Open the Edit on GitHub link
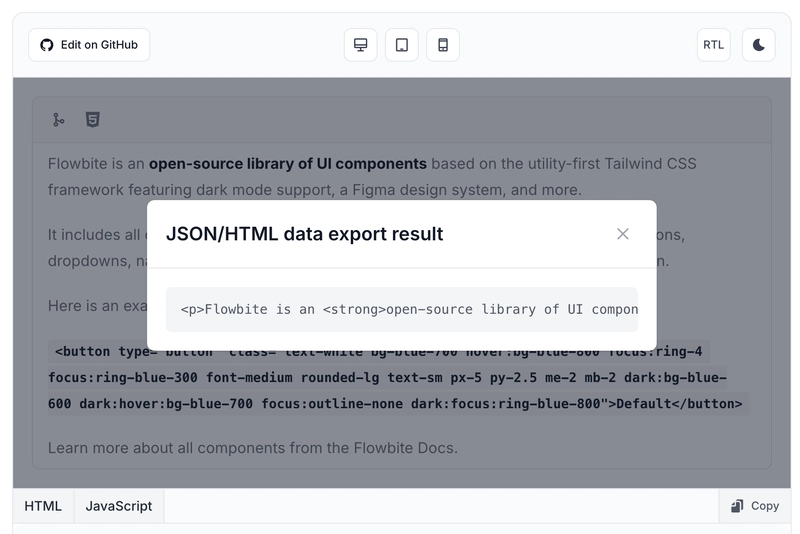This screenshot has height=534, width=800. coord(89,45)
